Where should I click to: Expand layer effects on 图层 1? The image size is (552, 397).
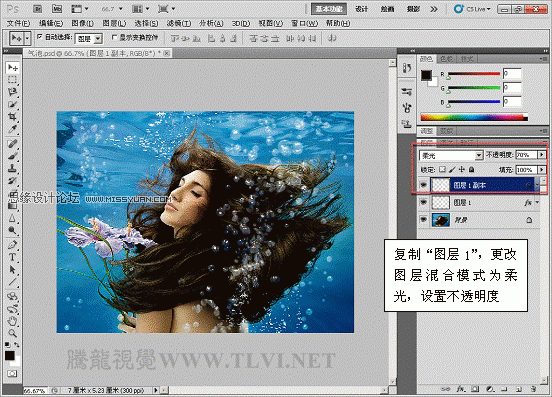coord(537,202)
